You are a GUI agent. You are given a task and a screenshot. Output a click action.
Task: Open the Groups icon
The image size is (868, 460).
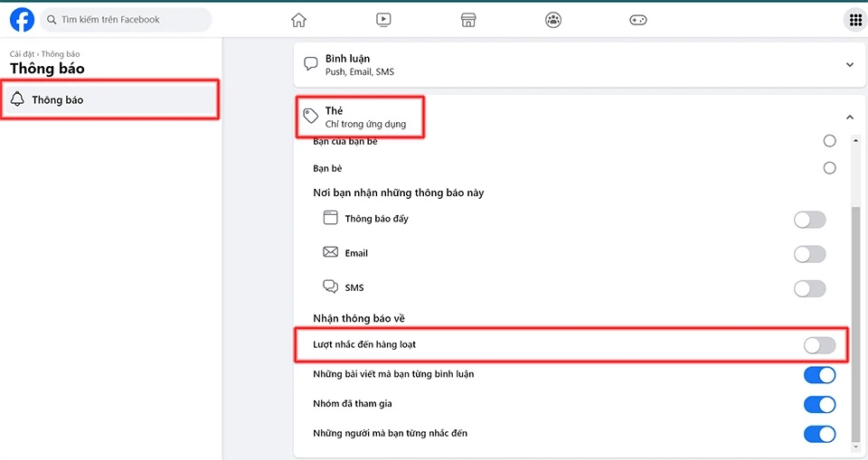[553, 20]
